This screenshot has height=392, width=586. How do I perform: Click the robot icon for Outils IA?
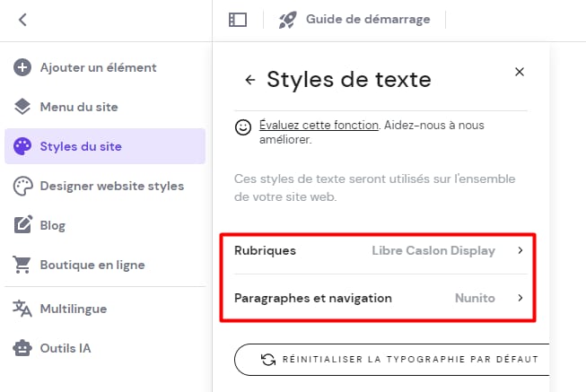(x=22, y=348)
